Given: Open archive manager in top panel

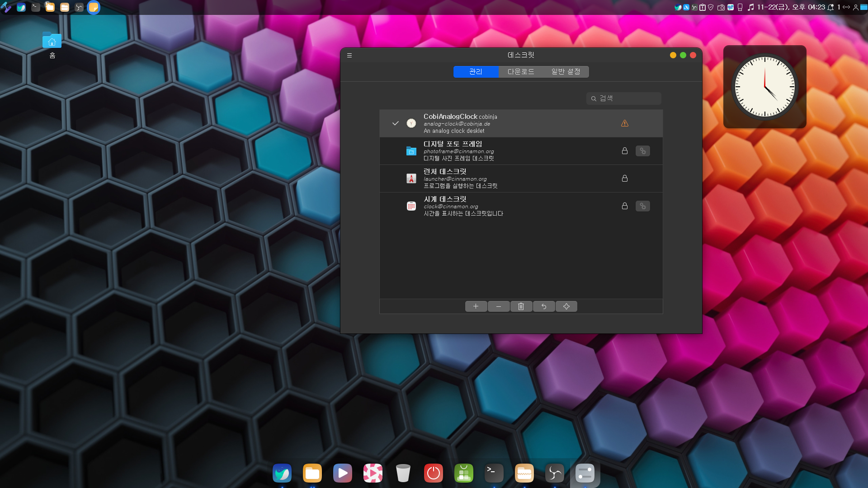Looking at the screenshot, I should [x=65, y=7].
